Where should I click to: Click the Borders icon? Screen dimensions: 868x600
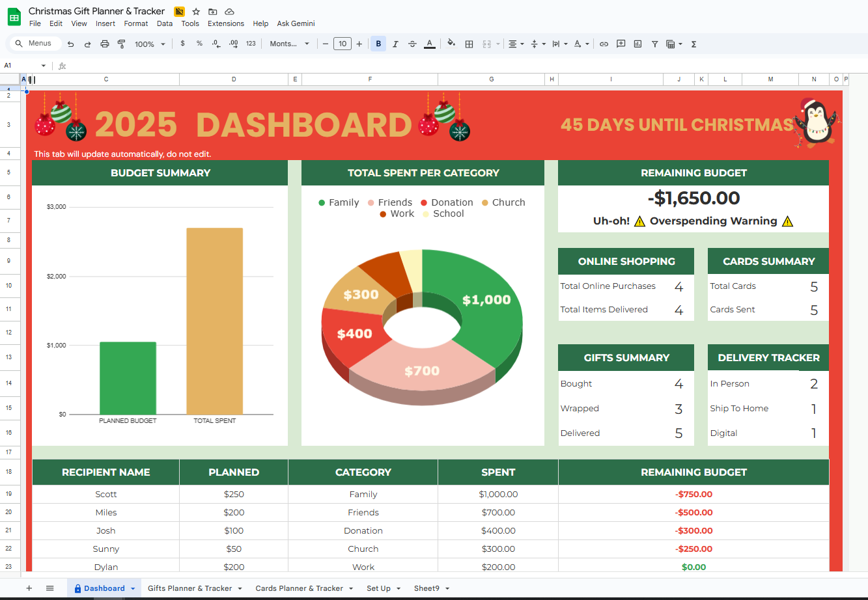pos(469,44)
